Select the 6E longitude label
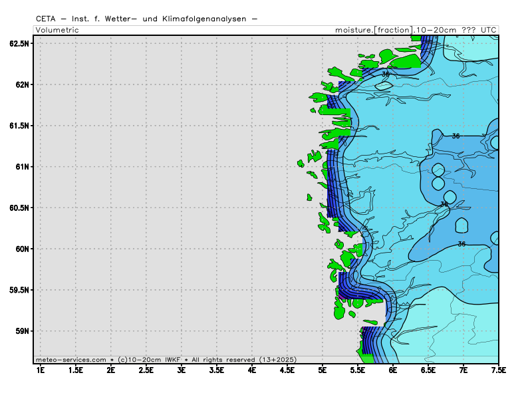 (393, 369)
